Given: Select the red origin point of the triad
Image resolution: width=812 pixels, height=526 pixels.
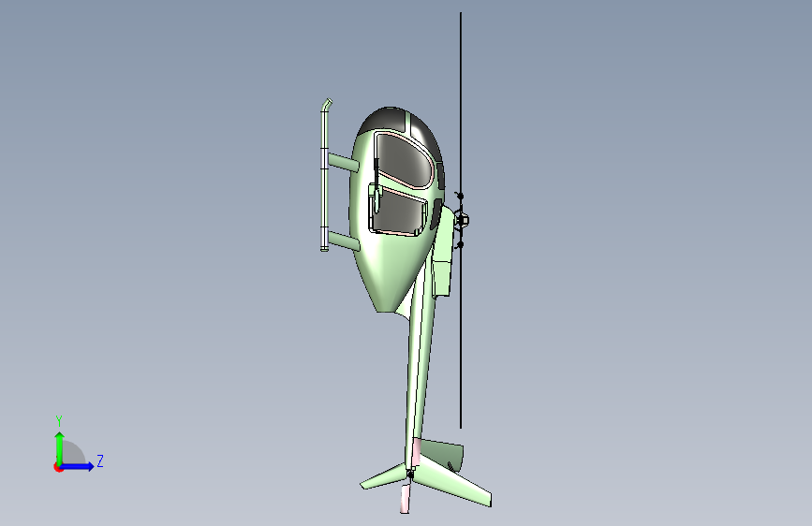Looking at the screenshot, I should click(58, 467).
